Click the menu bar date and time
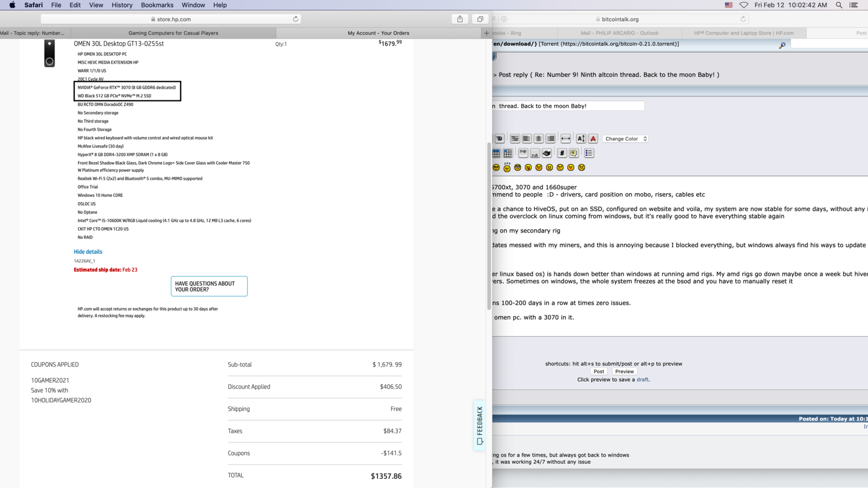Image resolution: width=868 pixels, height=488 pixels. coord(790,5)
